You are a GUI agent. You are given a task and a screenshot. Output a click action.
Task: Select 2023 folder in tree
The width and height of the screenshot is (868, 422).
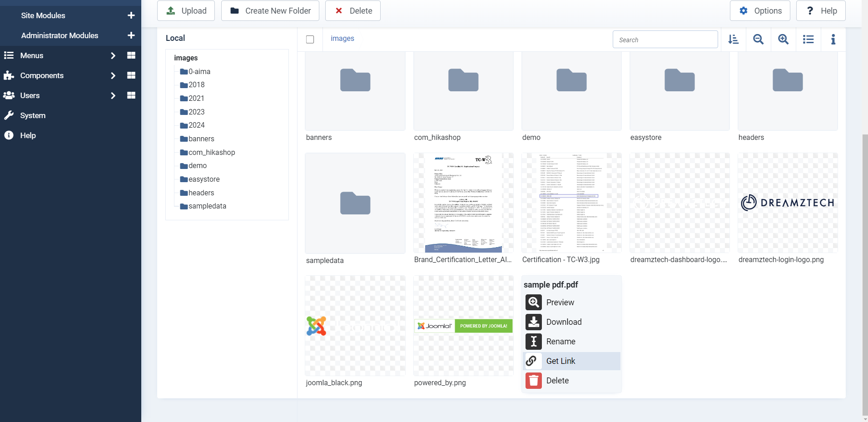point(192,112)
